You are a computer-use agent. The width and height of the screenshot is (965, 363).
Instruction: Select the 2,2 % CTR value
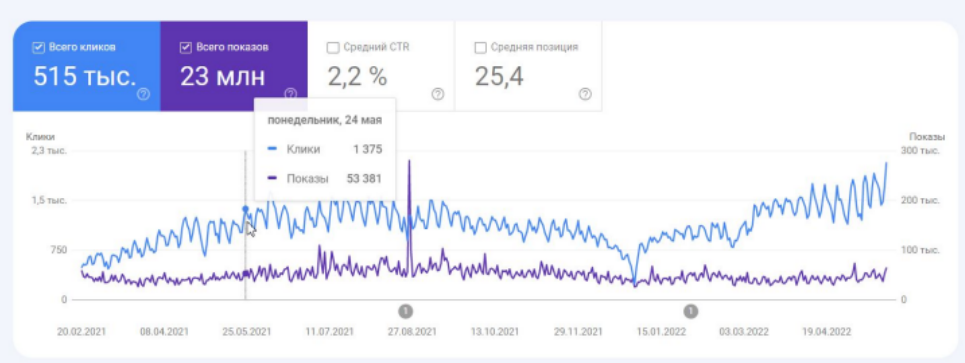click(357, 77)
